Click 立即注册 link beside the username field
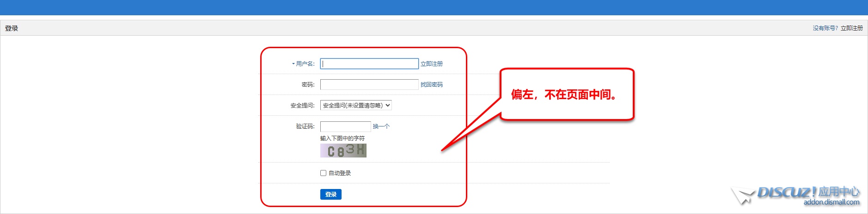868x214 pixels. pos(431,64)
